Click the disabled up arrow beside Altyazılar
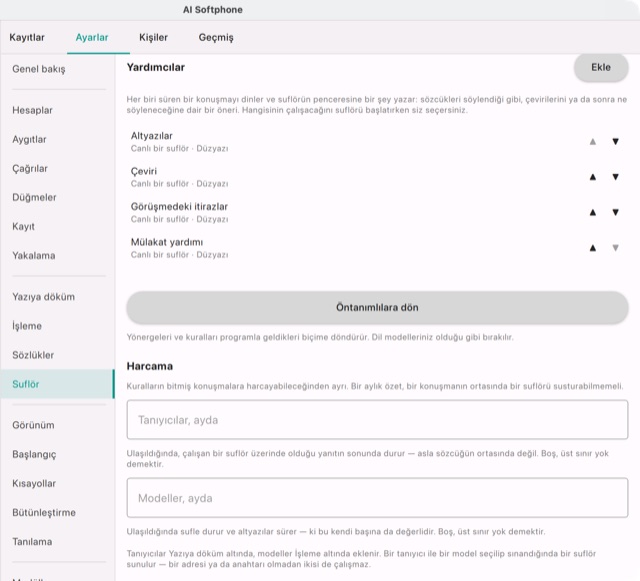The image size is (640, 581). (593, 142)
